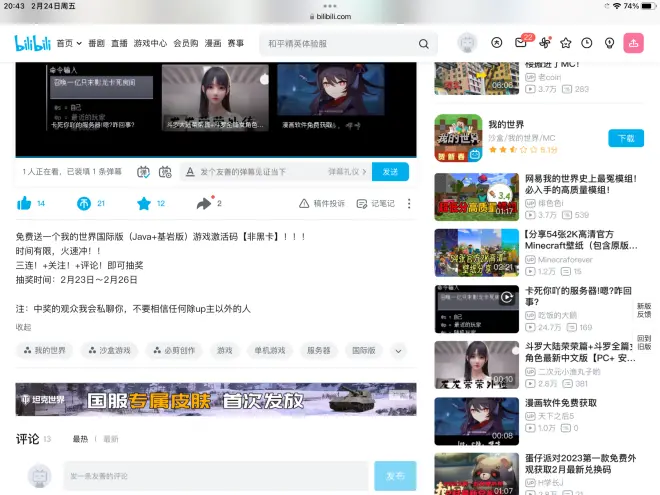Favorite the video with the star icon
Image resolution: width=660 pixels, height=495 pixels.
[144, 203]
